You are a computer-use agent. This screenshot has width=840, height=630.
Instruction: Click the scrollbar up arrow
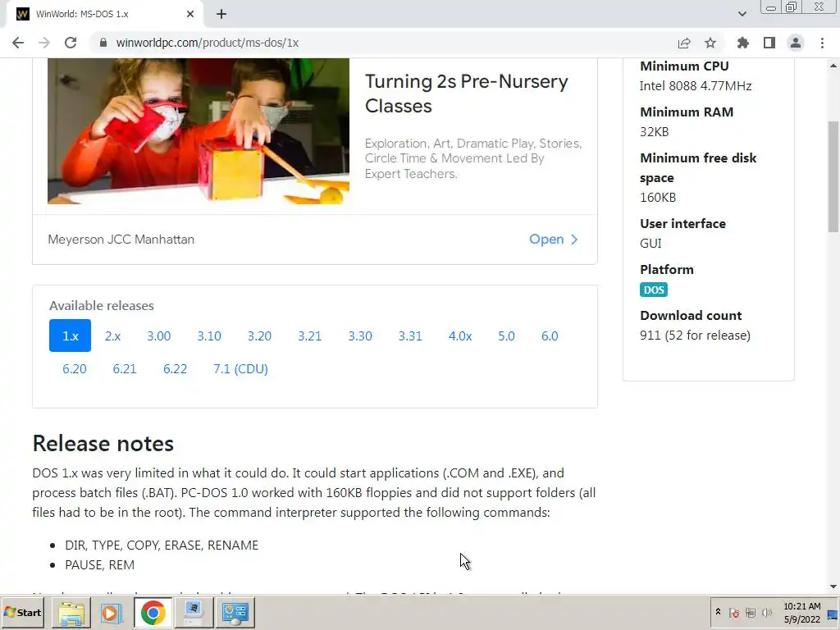(833, 66)
